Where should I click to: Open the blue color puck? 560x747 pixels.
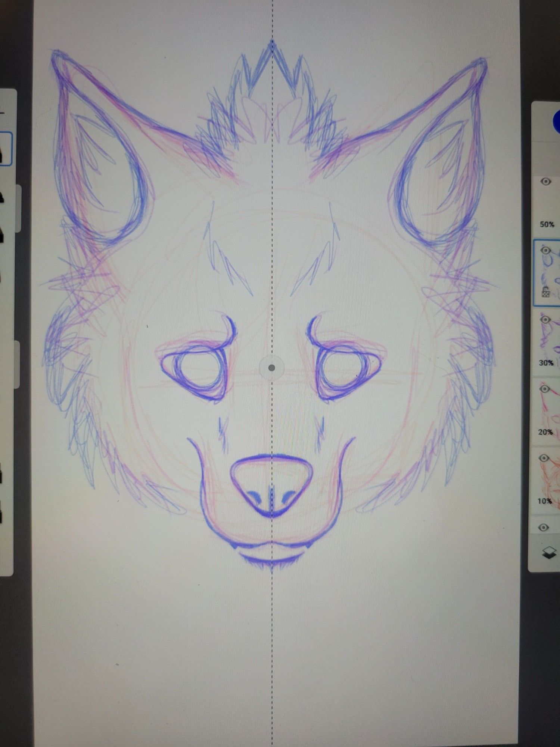(556, 121)
